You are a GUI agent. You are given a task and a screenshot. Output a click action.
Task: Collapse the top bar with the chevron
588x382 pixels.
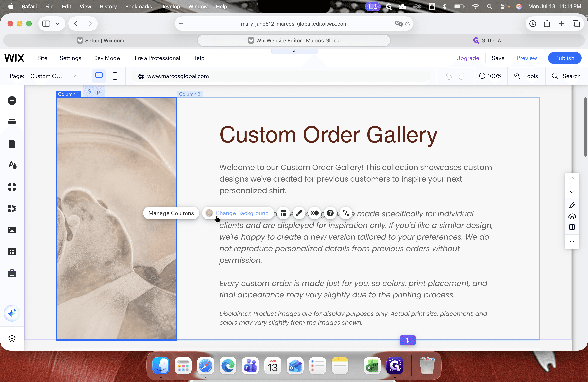(294, 51)
